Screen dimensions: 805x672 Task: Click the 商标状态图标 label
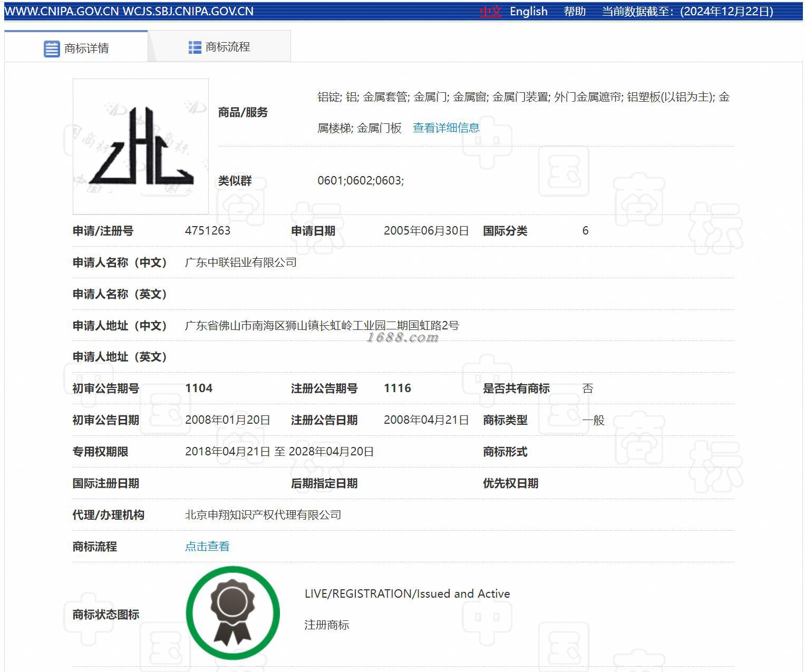105,615
